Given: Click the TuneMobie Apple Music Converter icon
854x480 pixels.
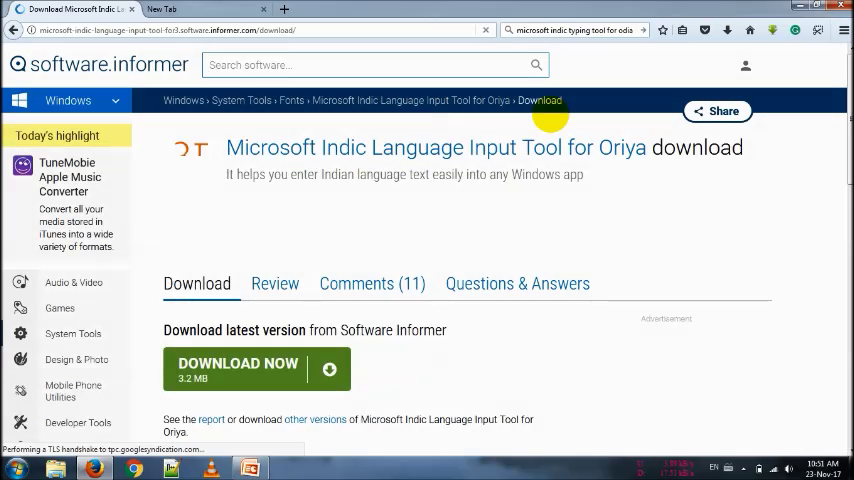Looking at the screenshot, I should pos(23,165).
